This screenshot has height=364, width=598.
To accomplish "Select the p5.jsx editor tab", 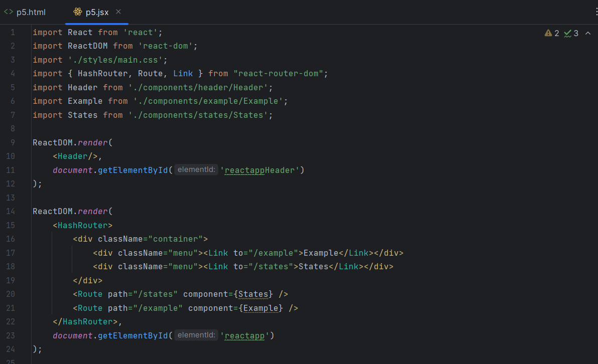I will click(x=97, y=12).
